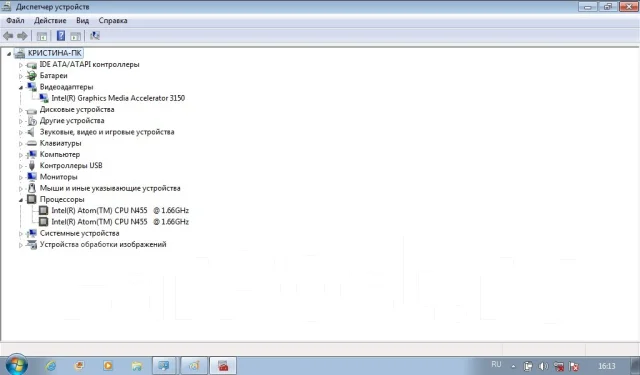Expand the Мониторы node arrow
The image size is (640, 375).
click(20, 178)
